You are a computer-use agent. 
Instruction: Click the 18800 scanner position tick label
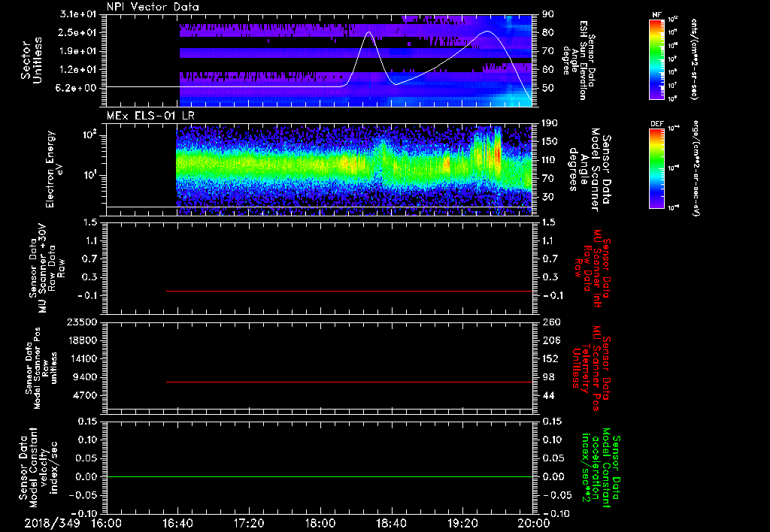[x=81, y=340]
